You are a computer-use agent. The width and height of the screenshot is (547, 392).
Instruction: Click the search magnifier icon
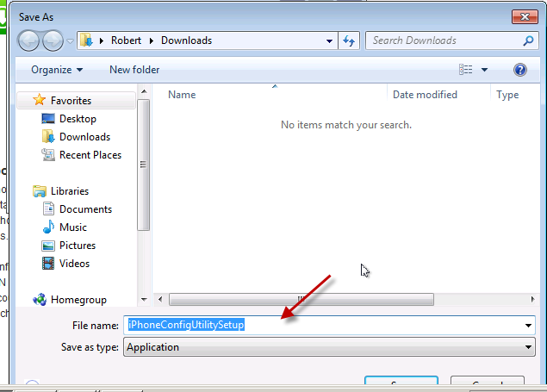pyautogui.click(x=528, y=40)
